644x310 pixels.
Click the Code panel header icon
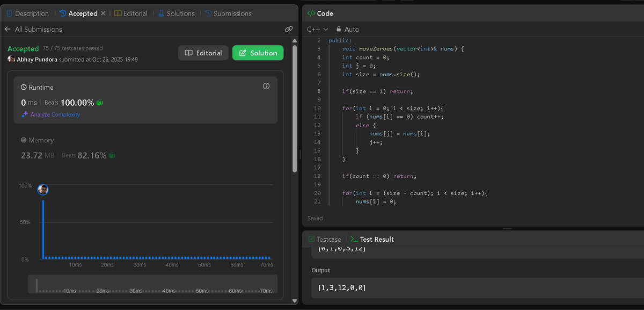311,13
